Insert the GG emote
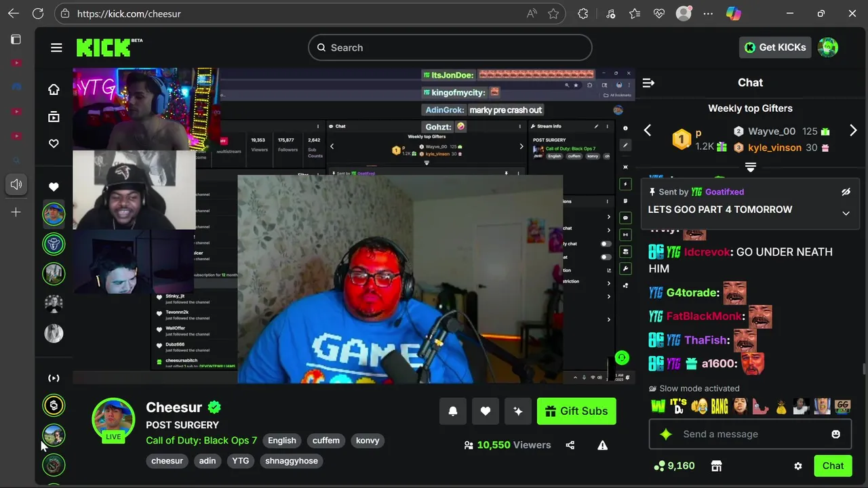Viewport: 868px width, 488px height. click(843, 406)
